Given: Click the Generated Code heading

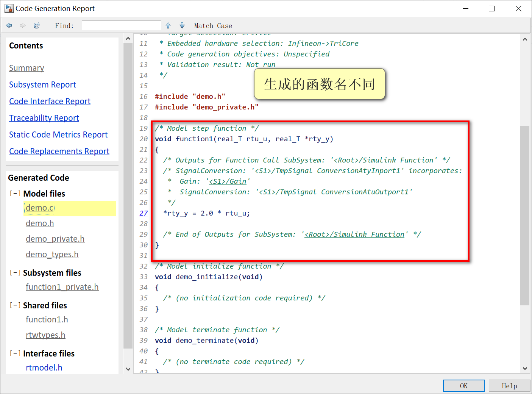Looking at the screenshot, I should tap(39, 178).
